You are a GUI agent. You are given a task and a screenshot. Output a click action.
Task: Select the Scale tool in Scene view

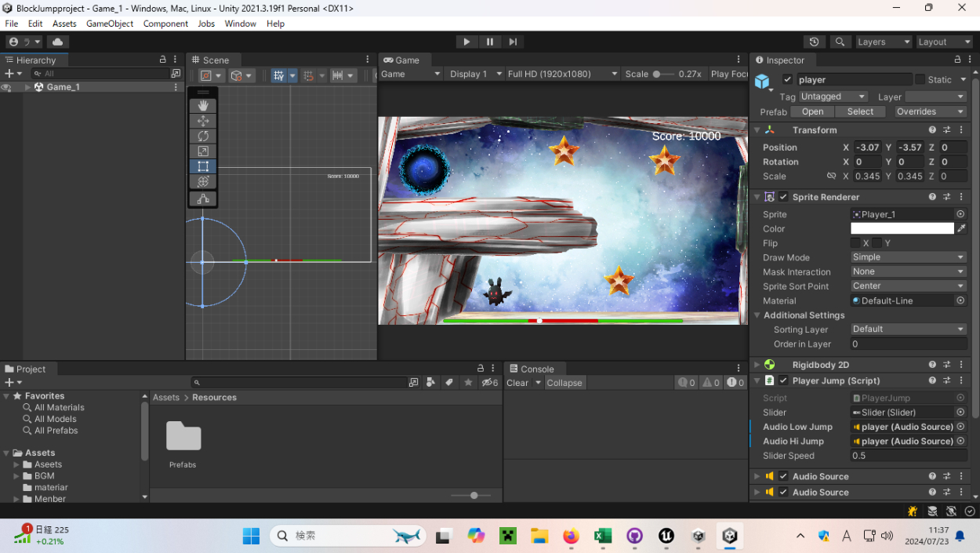(203, 151)
